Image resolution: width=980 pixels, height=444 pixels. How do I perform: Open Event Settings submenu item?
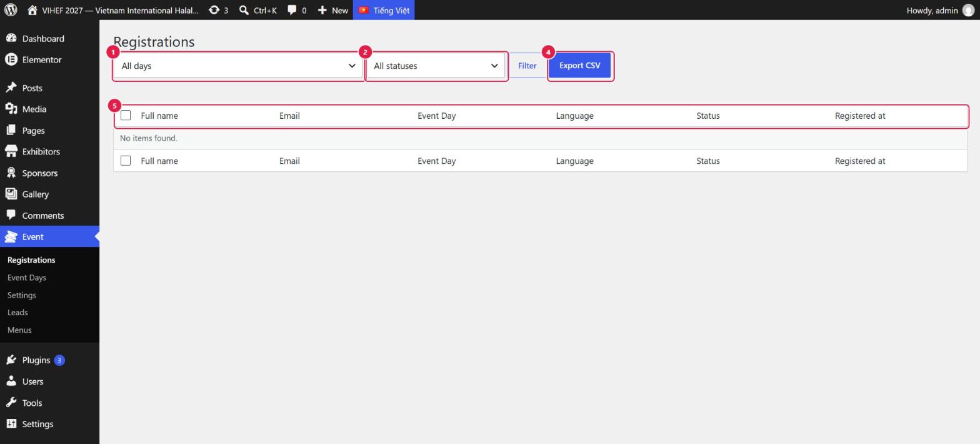click(x=22, y=295)
